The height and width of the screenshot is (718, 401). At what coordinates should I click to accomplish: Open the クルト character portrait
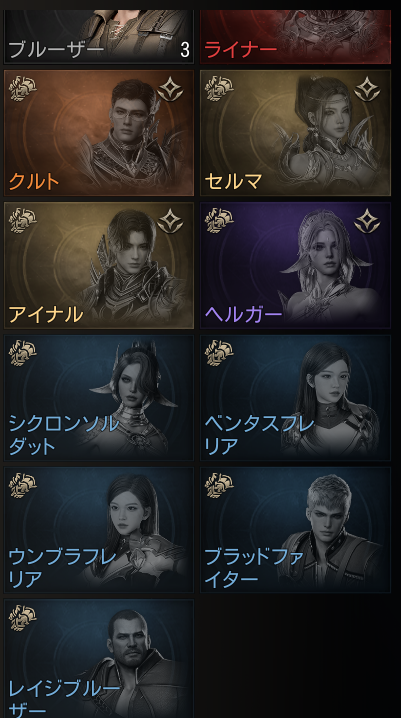99,133
